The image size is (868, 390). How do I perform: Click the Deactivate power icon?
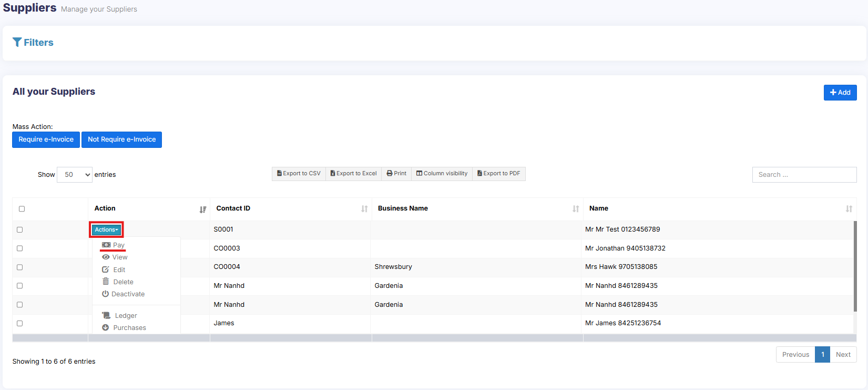pos(106,294)
